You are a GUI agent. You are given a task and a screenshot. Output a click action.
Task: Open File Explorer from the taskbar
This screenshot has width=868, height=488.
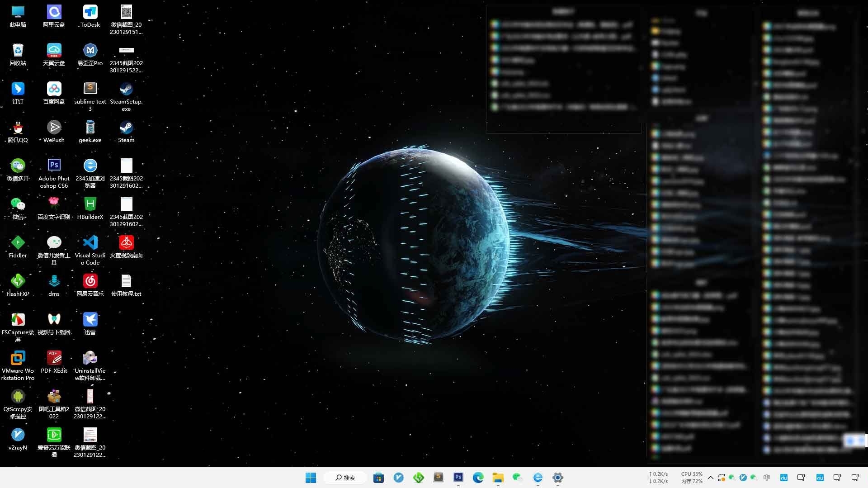[x=498, y=478]
